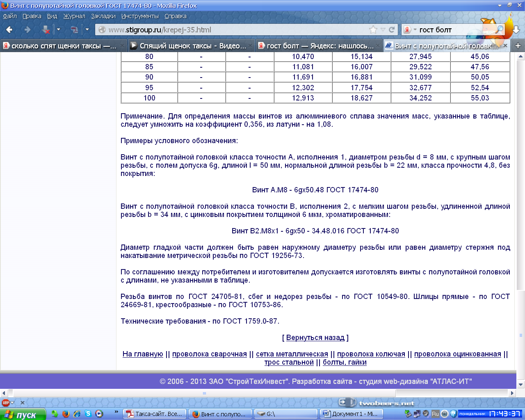Close the «Винт с полупотайной головк» tab

tap(505, 46)
